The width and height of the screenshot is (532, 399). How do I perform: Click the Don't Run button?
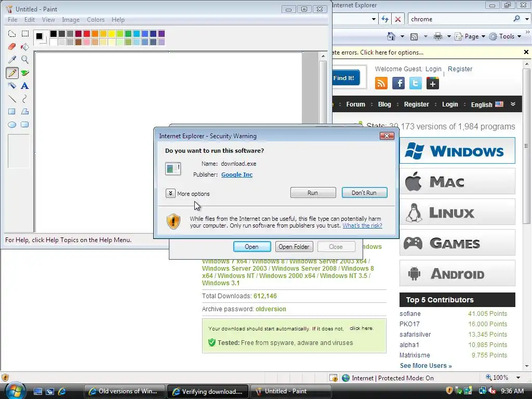click(364, 192)
